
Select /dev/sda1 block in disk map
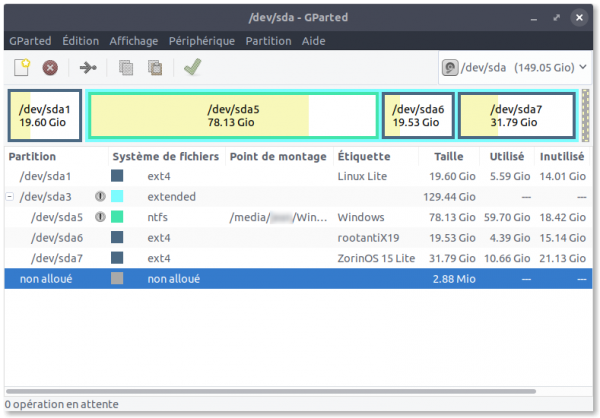(44, 116)
